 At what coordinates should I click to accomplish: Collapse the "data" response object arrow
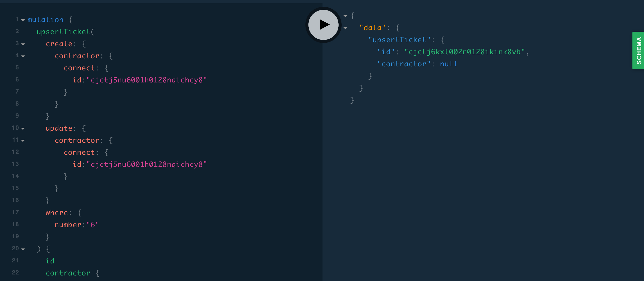[345, 28]
